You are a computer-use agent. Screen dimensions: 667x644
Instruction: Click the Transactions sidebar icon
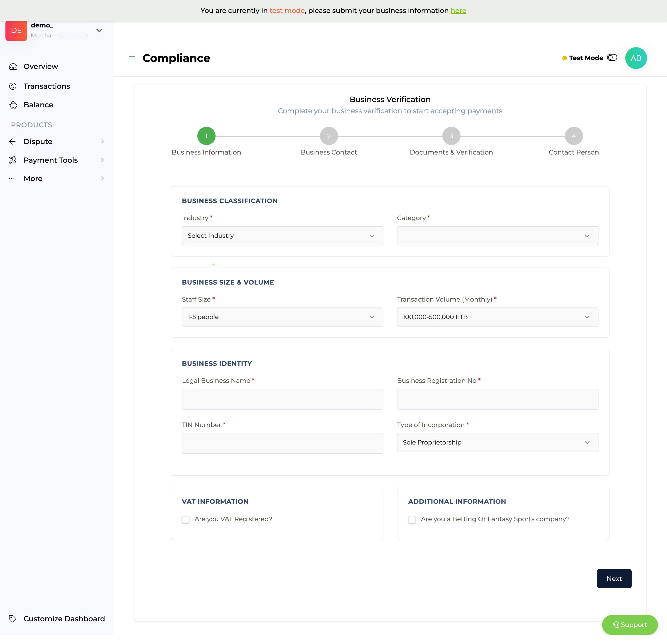click(13, 86)
